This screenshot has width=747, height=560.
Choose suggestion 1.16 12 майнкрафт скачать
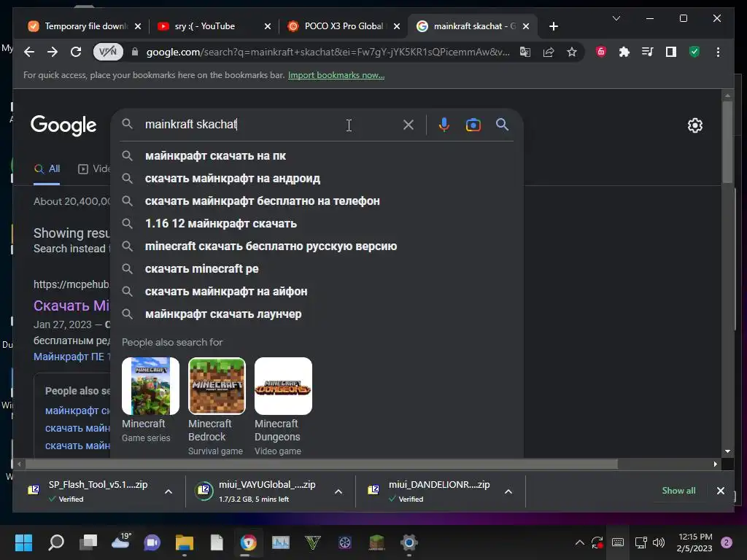click(317, 223)
